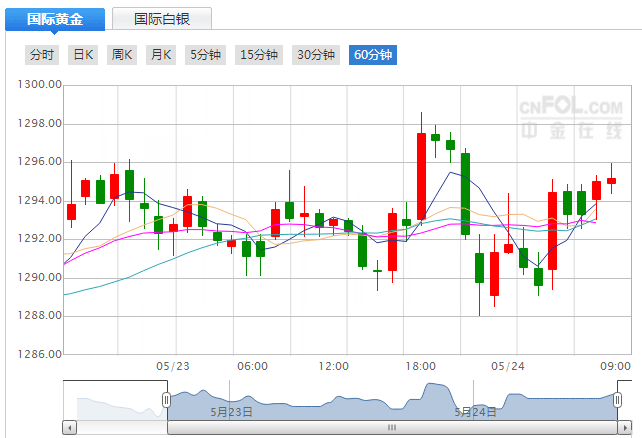Click the tall red candle after 18:00
The height and width of the screenshot is (438, 642).
point(422,176)
